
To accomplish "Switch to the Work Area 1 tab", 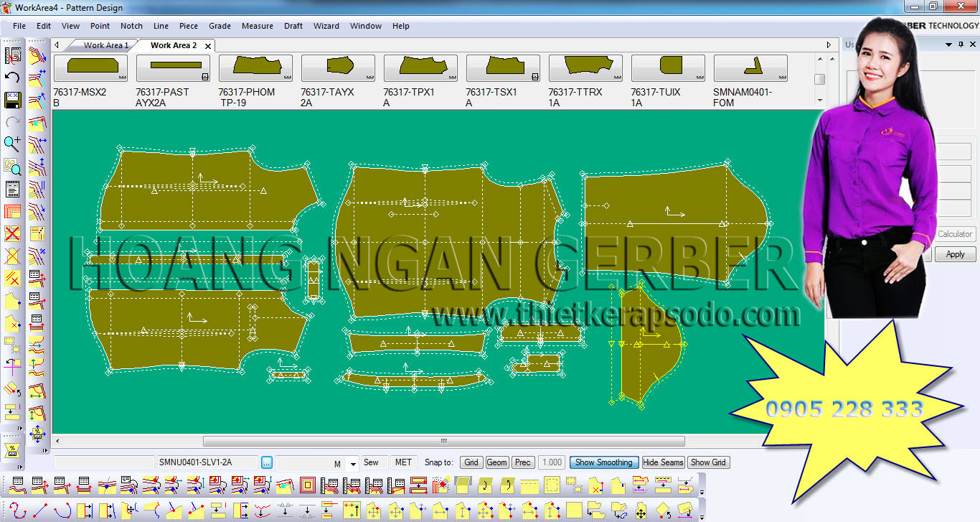I will tap(106, 45).
